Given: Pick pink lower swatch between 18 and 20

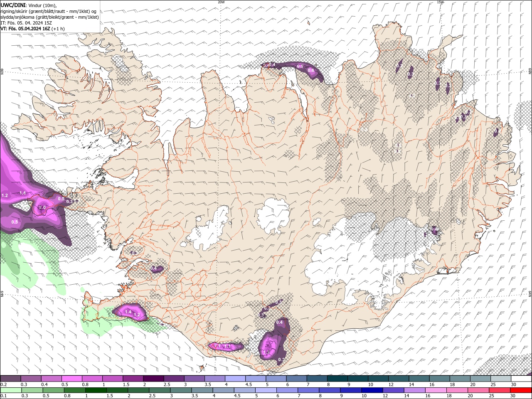Looking at the screenshot, I should 457,390.
